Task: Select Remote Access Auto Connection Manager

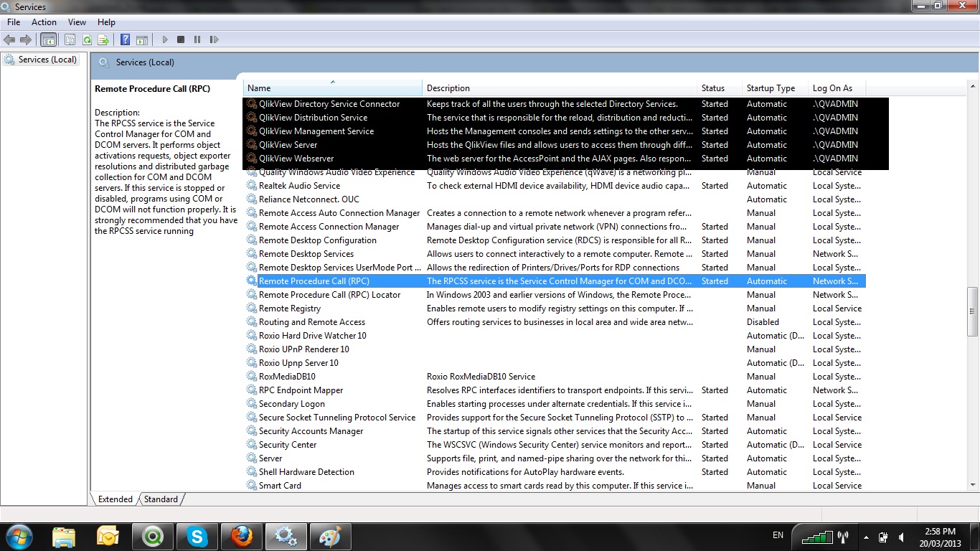Action: [x=555, y=213]
